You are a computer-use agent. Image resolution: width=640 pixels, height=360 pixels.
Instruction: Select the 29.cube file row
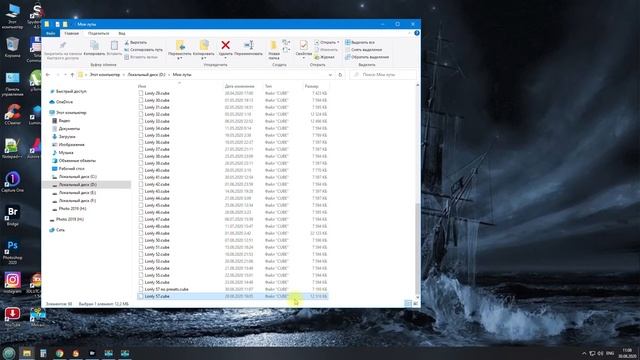(233, 93)
